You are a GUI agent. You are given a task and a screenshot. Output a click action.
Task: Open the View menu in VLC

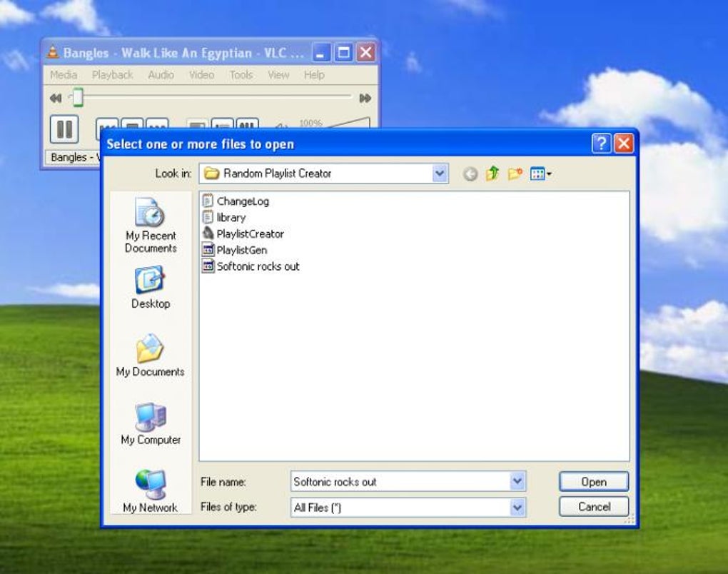(278, 75)
